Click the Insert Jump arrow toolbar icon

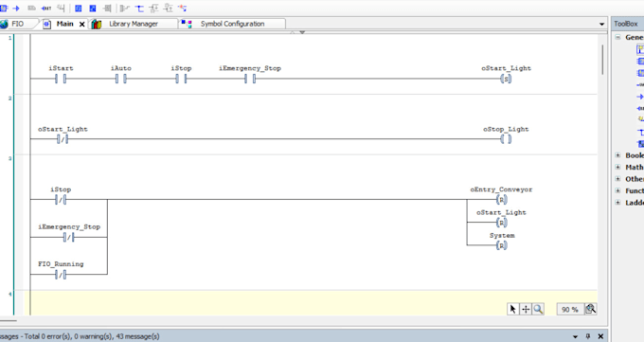16,8
